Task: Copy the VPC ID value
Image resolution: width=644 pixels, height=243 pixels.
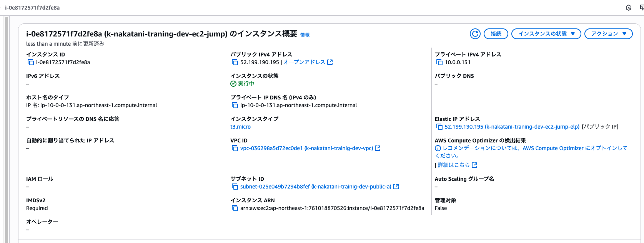Action: coord(235,148)
